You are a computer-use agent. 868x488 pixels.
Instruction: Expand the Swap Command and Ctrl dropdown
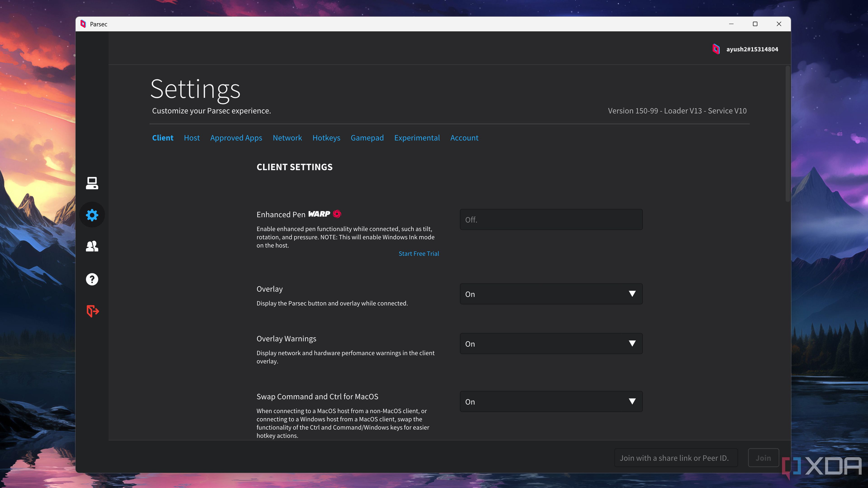point(551,401)
